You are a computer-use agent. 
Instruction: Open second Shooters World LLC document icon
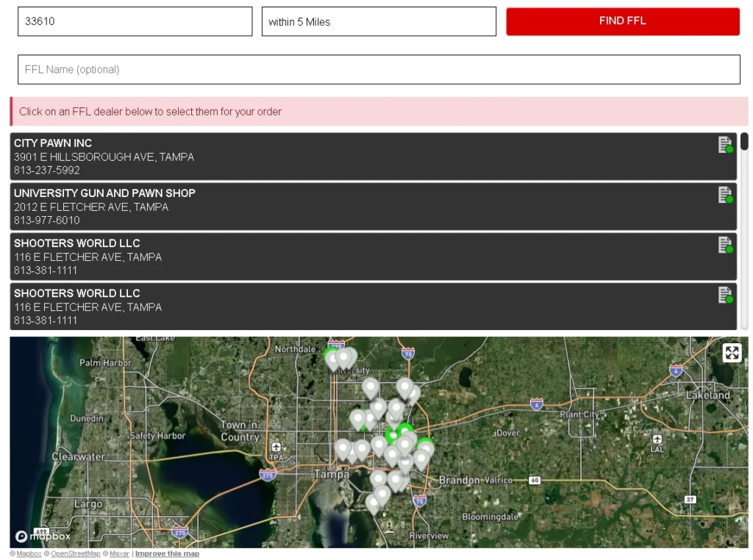(725, 295)
